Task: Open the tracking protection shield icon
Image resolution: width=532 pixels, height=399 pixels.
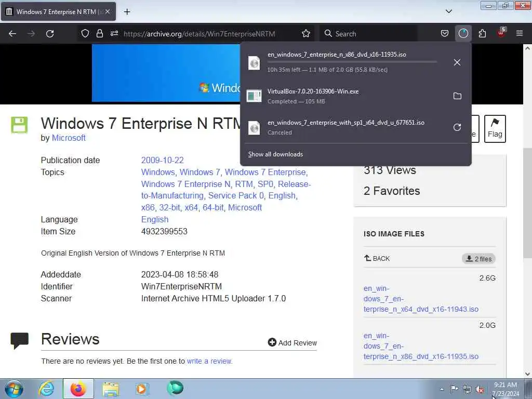Action: pyautogui.click(x=85, y=34)
